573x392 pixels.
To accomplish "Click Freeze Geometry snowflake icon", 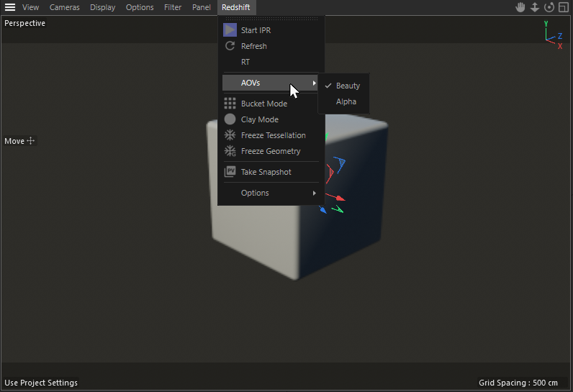I will click(230, 151).
